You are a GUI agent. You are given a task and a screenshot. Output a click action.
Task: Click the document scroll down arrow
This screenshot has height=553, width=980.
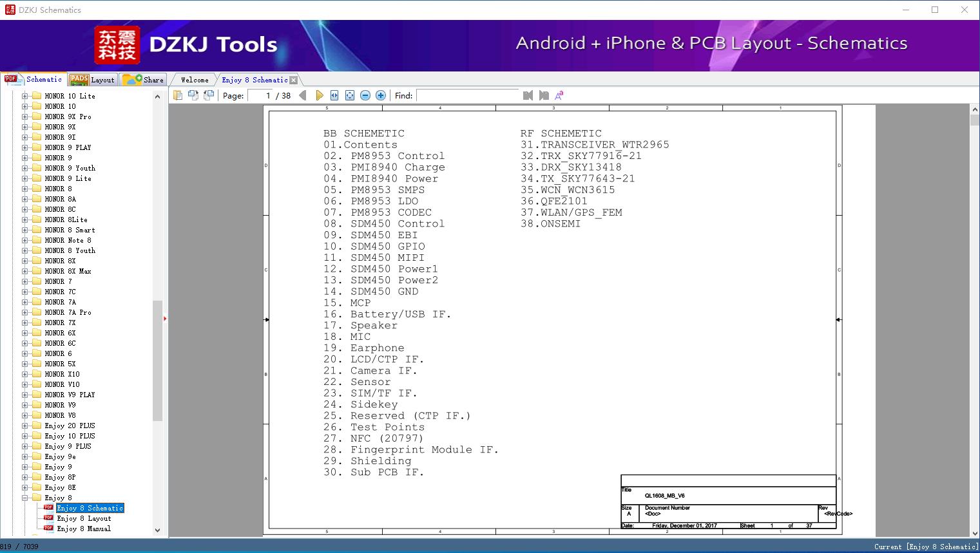point(974,534)
